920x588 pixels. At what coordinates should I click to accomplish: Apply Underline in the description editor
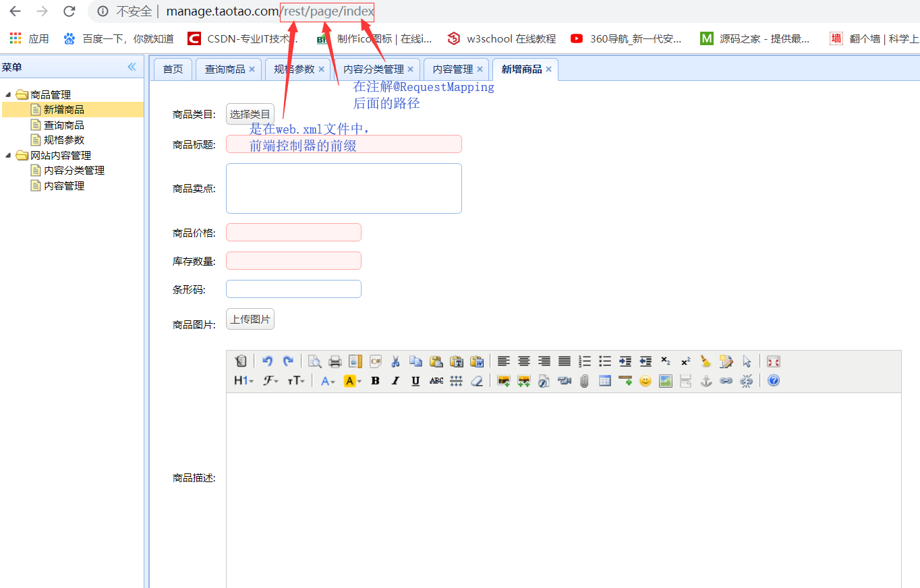click(x=415, y=381)
